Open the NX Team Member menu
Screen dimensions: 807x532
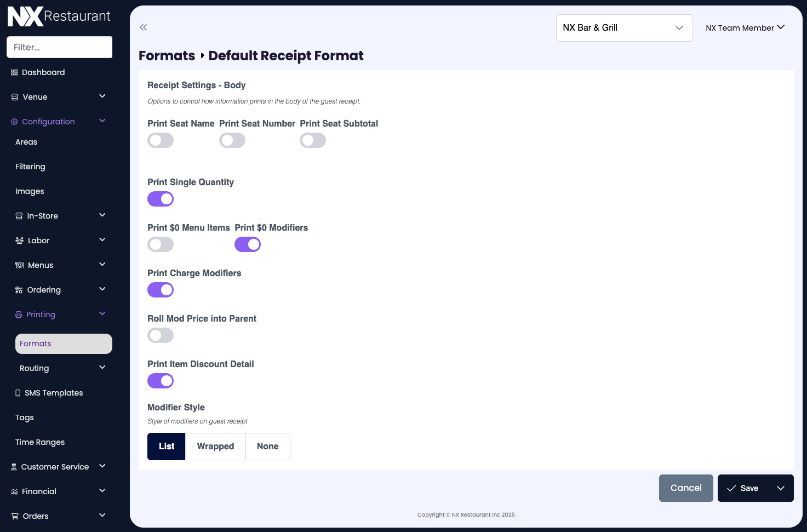click(745, 27)
